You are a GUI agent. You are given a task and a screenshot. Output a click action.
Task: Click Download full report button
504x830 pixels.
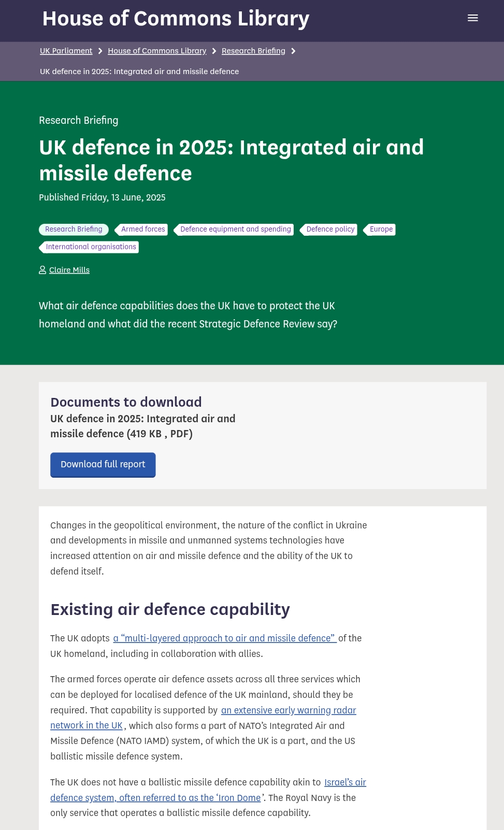click(103, 465)
